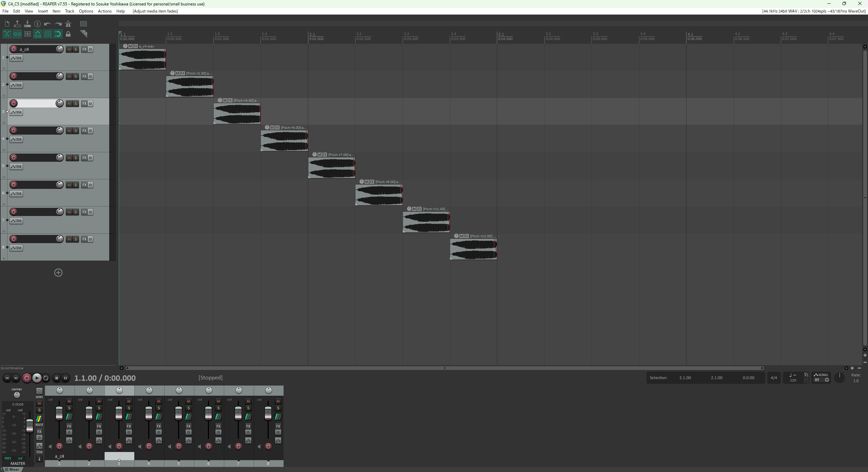Toggle the item grouping link icon
868x472 pixels.
pyautogui.click(x=17, y=34)
